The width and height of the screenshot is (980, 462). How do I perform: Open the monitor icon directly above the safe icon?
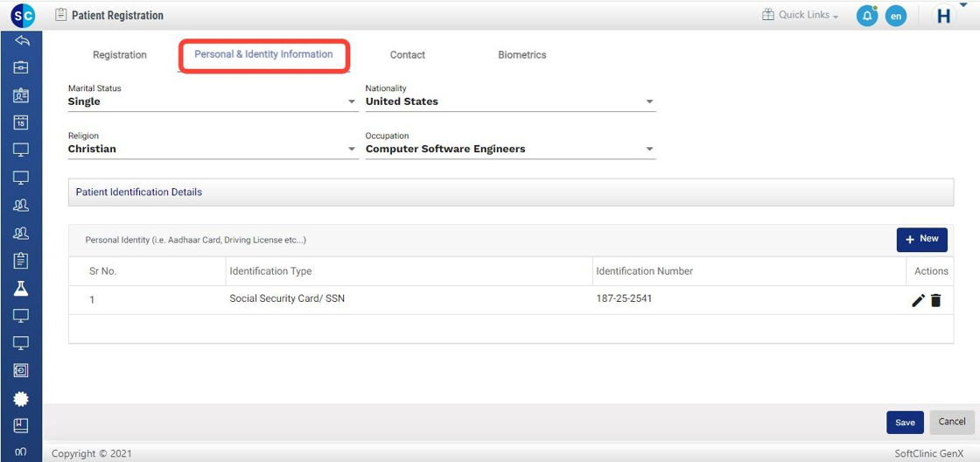[21, 343]
